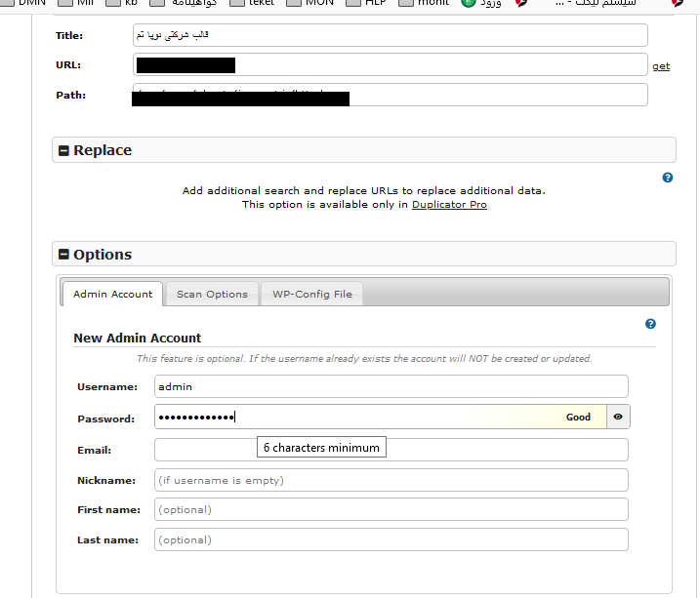Collapse the Replace section
The width and height of the screenshot is (700, 598).
point(64,150)
